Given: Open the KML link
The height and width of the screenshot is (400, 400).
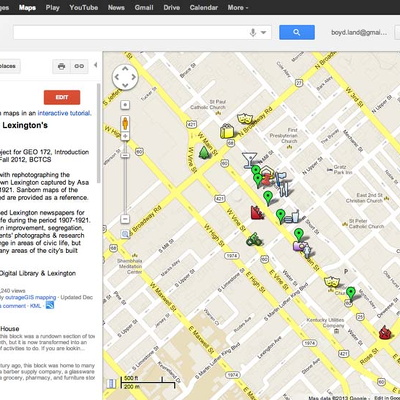Looking at the screenshot, I should coord(35,306).
